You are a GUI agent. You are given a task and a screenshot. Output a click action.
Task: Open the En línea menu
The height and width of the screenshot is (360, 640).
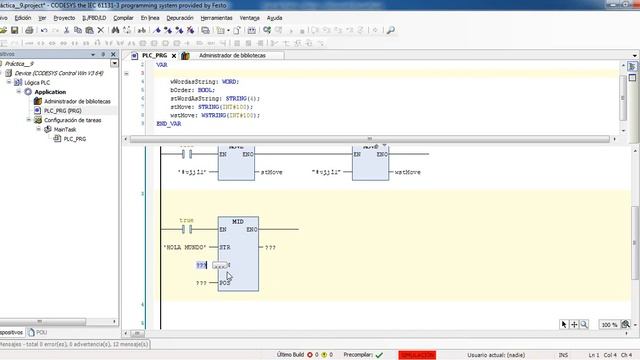click(150, 18)
